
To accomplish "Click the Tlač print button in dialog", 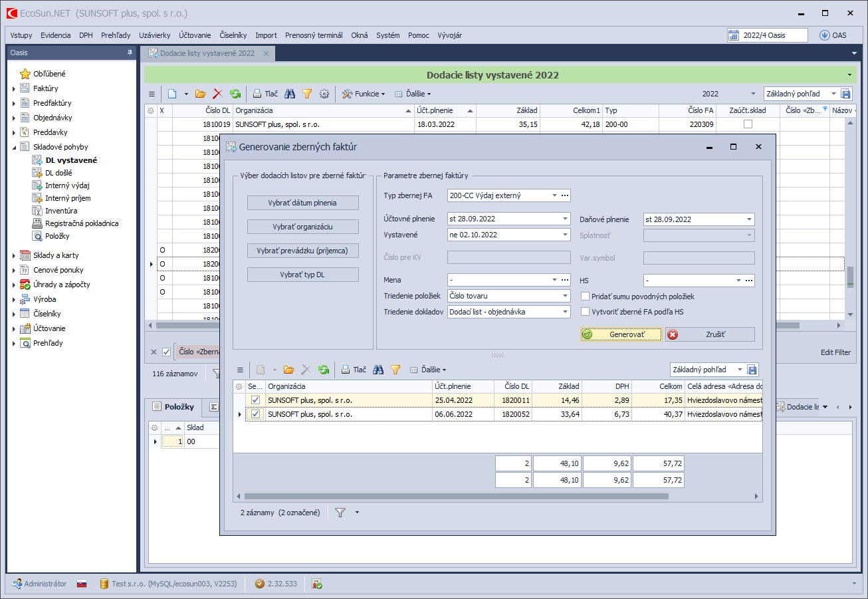I will 354,370.
